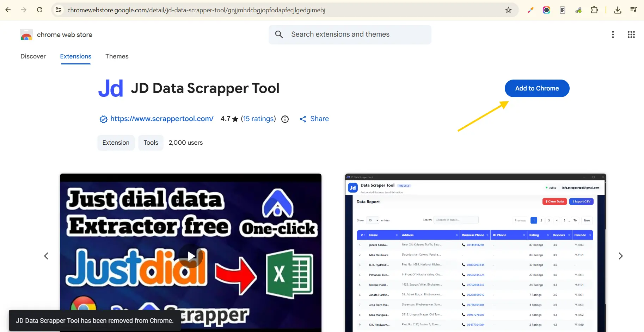
Task: Click the ratings info icon
Action: point(285,119)
